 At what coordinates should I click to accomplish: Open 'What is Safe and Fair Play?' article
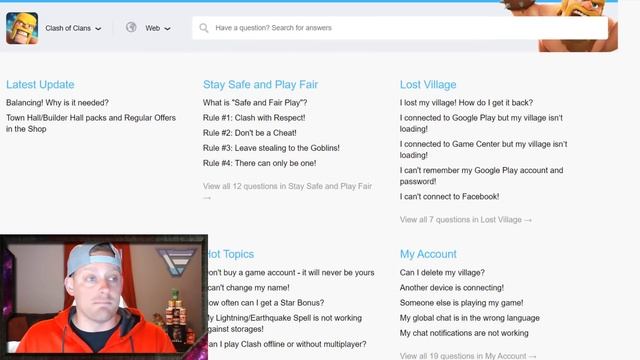255,103
